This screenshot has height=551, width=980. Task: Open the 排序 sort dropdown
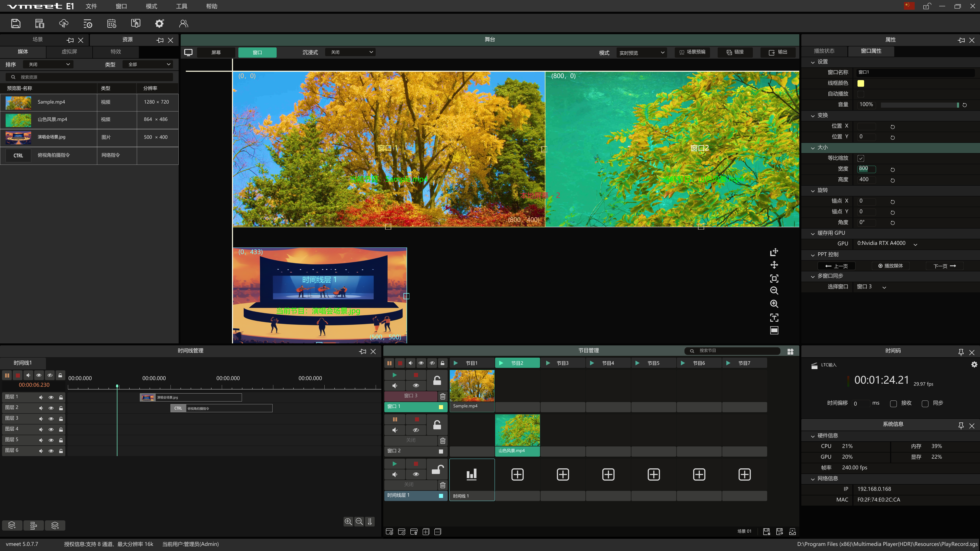(x=48, y=64)
